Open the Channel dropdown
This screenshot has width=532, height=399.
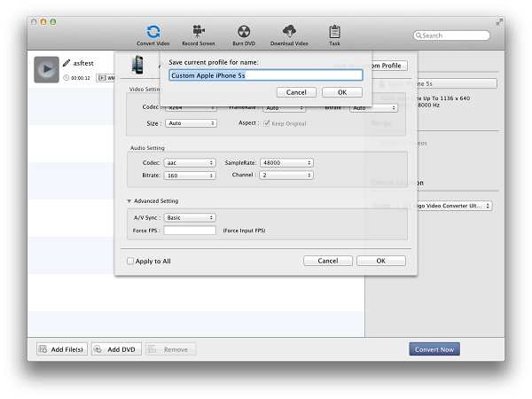click(x=286, y=175)
